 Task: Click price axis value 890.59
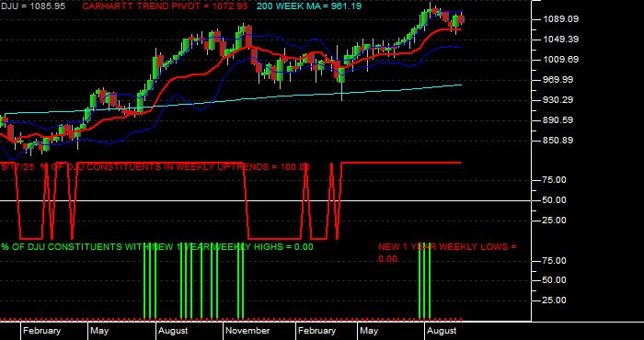[x=558, y=120]
